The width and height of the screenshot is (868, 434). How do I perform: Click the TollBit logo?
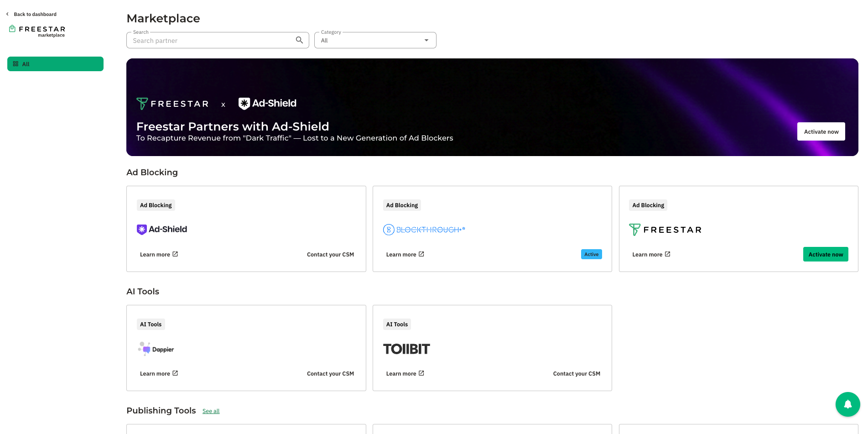[x=406, y=349]
